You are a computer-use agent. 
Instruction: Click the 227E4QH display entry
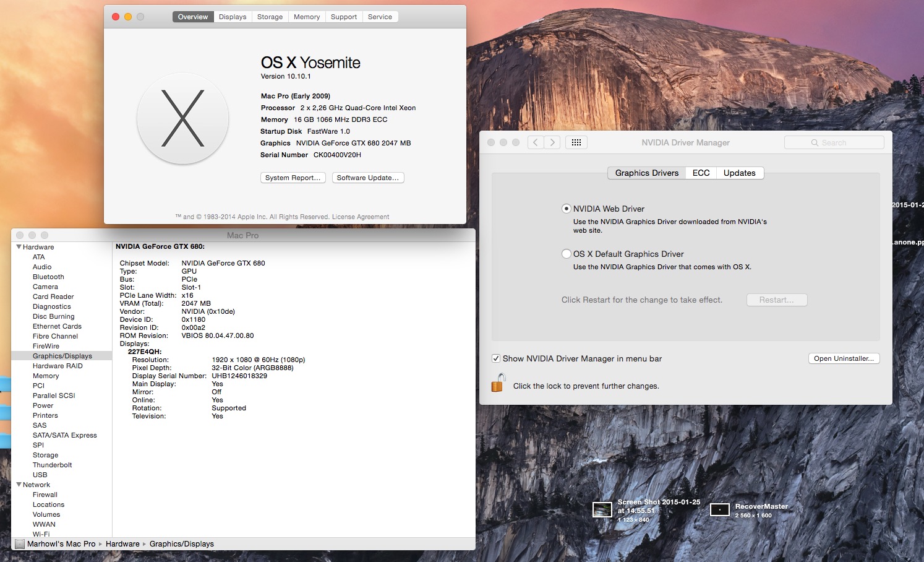(x=145, y=352)
